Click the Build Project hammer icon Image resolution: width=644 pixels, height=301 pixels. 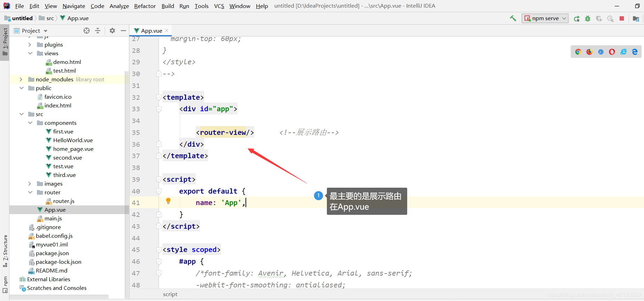pyautogui.click(x=513, y=18)
